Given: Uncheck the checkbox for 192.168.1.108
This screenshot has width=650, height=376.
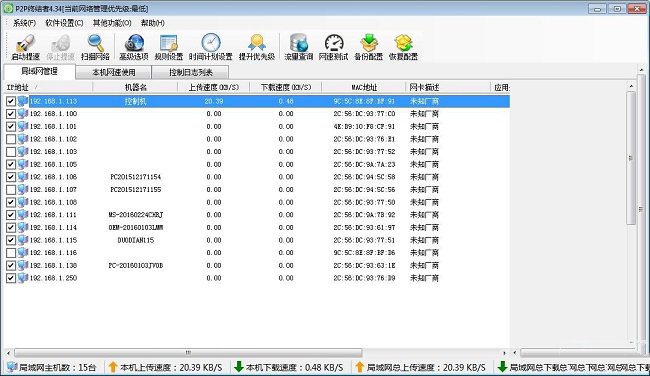Looking at the screenshot, I should coord(11,202).
